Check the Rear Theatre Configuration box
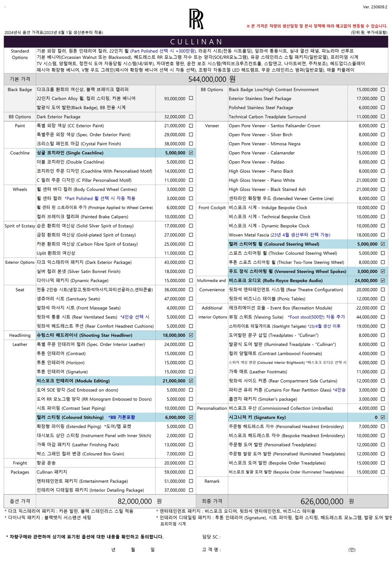 click(383, 289)
